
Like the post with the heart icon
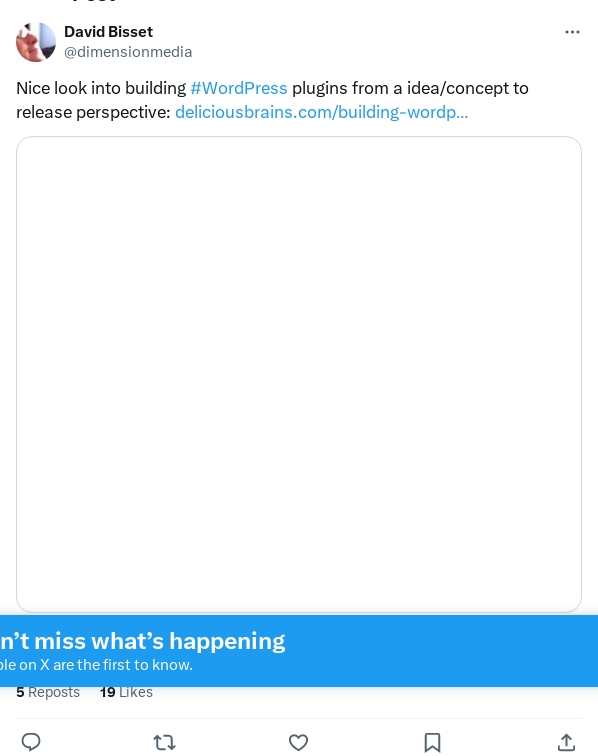[x=298, y=742]
